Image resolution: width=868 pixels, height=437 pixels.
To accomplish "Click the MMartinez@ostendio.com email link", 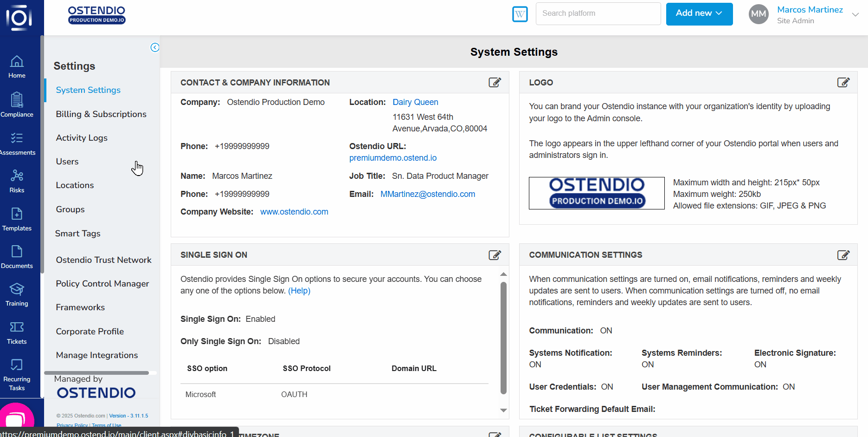I will tap(428, 194).
